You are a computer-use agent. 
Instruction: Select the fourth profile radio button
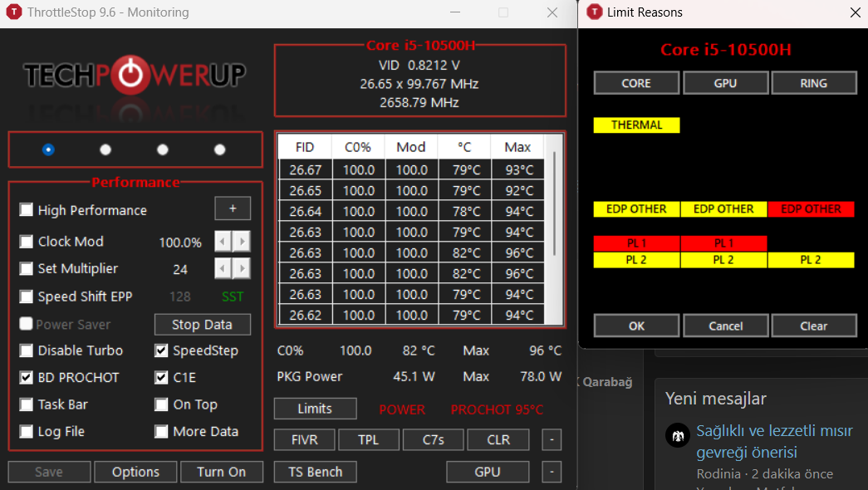click(x=220, y=149)
